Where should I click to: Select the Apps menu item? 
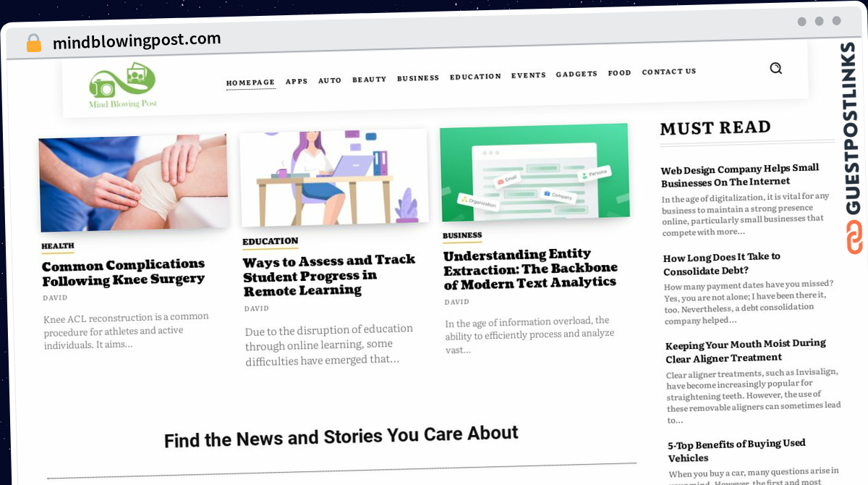[x=297, y=82]
